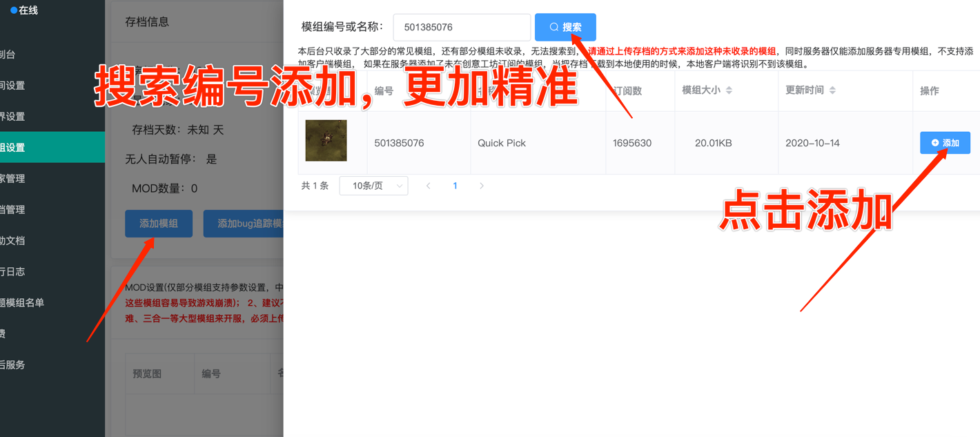Click the blue online status dot
This screenshot has height=437, width=980.
(14, 10)
